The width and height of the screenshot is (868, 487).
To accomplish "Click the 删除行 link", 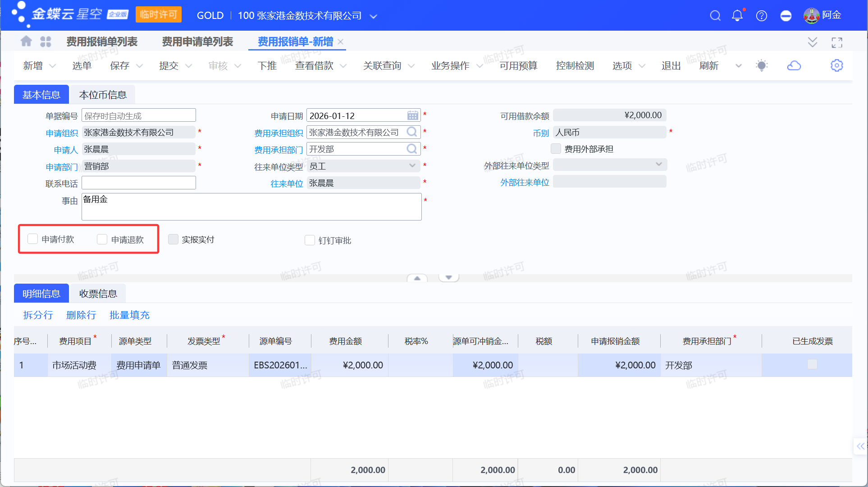I will point(81,315).
